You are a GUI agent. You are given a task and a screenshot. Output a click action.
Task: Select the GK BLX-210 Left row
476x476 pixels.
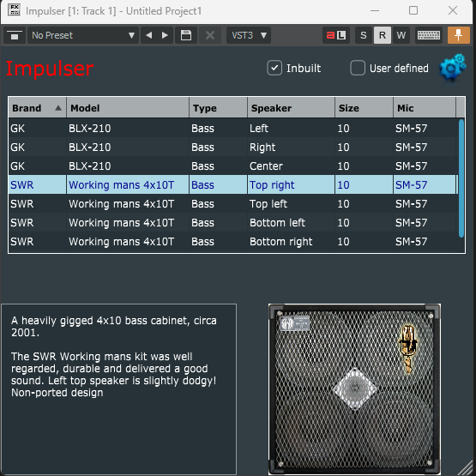[x=233, y=129]
